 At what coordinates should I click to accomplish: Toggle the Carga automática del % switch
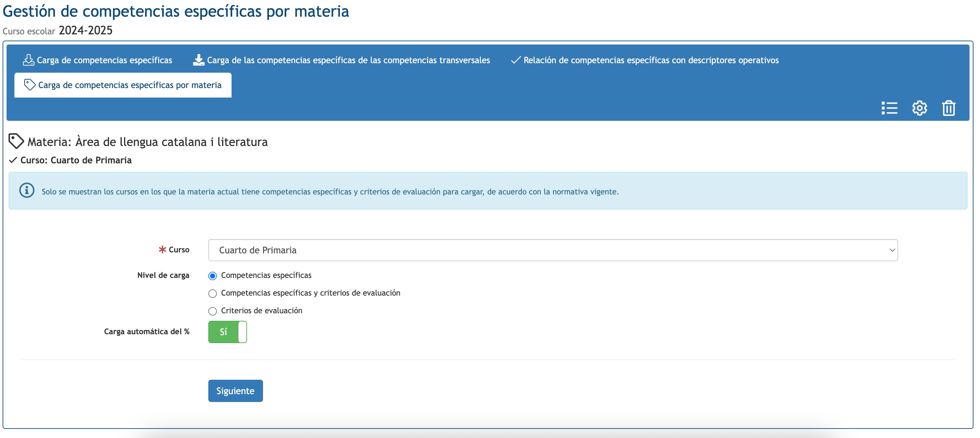(228, 332)
